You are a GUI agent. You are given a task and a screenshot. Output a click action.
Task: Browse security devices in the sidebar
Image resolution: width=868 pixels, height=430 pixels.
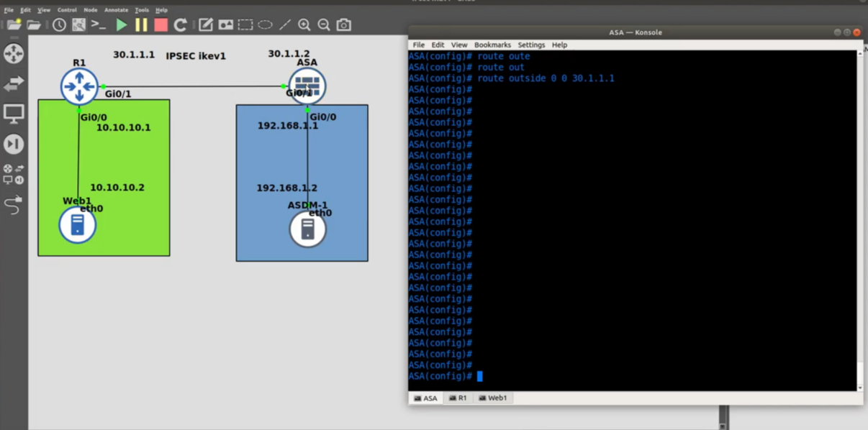click(14, 144)
